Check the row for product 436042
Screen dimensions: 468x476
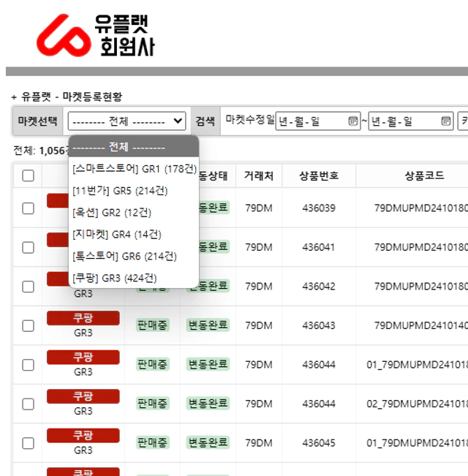tap(28, 287)
